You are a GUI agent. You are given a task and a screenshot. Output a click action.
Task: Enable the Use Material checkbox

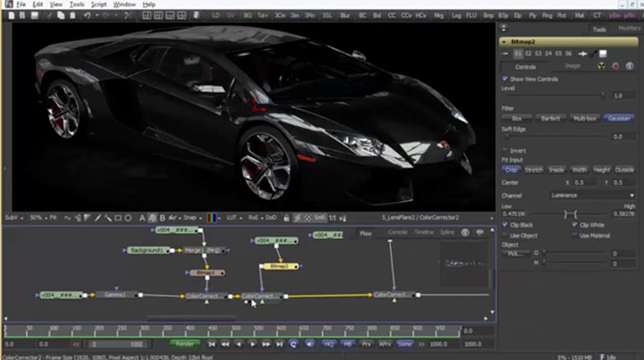[x=574, y=235]
